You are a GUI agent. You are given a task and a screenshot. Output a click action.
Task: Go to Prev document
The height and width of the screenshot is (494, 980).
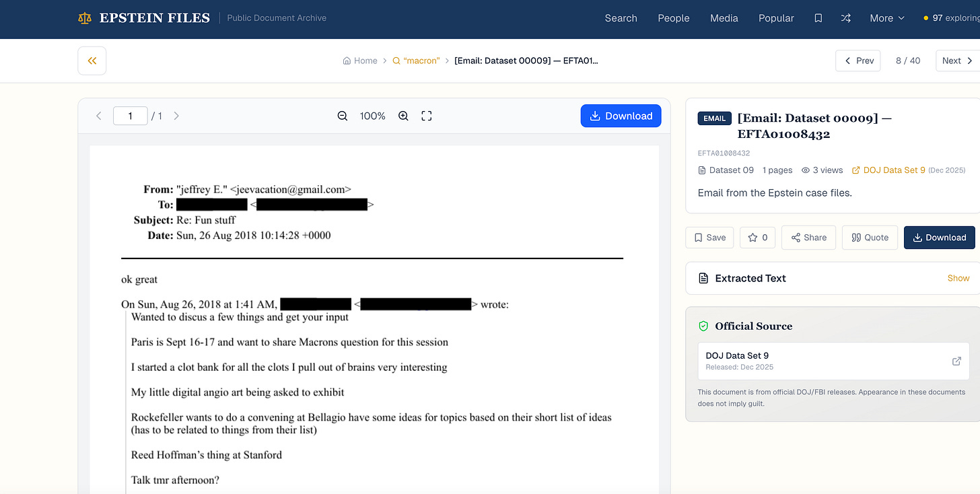(859, 61)
